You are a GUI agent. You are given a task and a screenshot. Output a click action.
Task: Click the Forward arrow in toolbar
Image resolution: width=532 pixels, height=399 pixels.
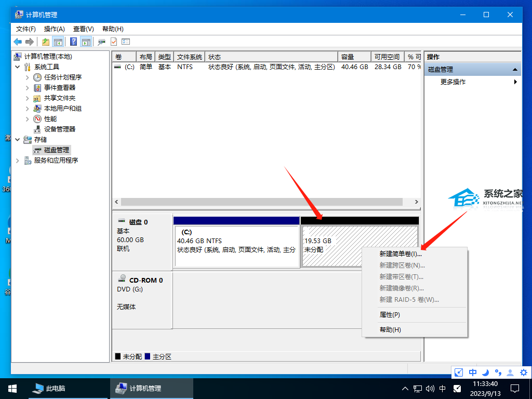[x=30, y=42]
